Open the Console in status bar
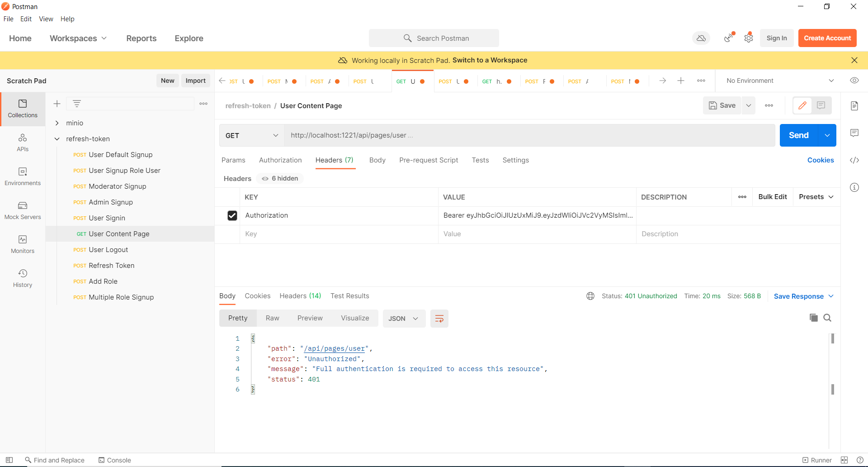The height and width of the screenshot is (467, 868). pyautogui.click(x=115, y=460)
